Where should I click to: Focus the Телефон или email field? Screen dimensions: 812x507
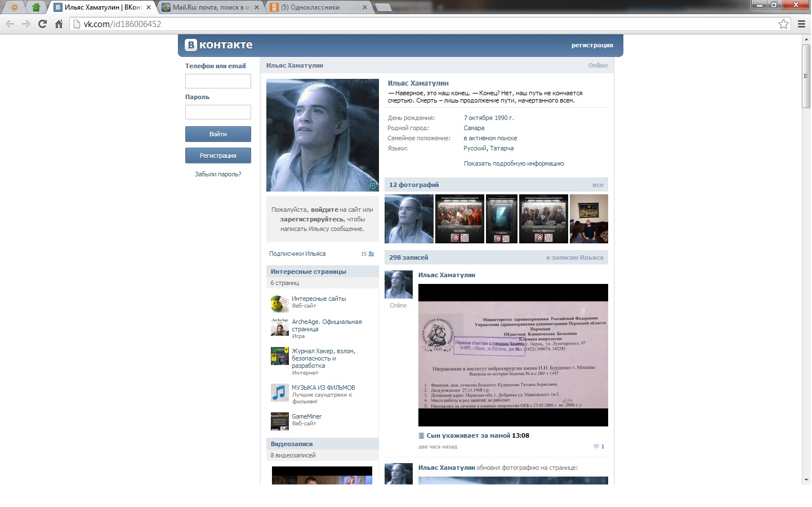pyautogui.click(x=218, y=81)
